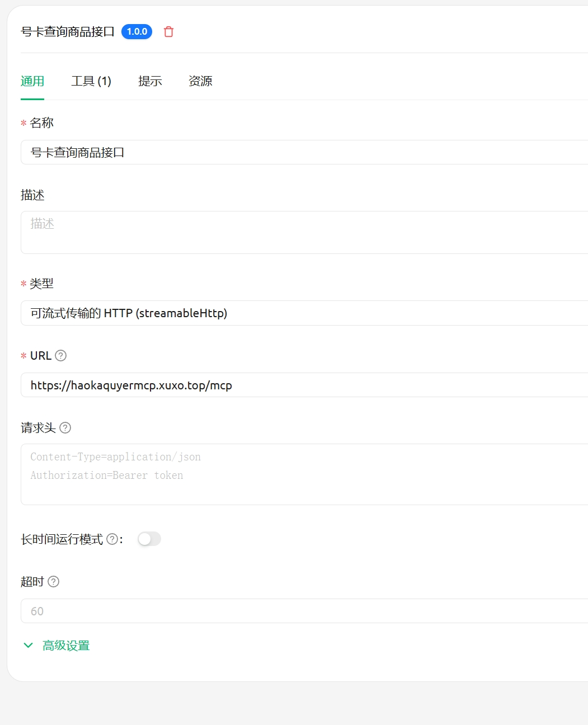
Task: Click the help icon beside URL
Action: point(61,356)
